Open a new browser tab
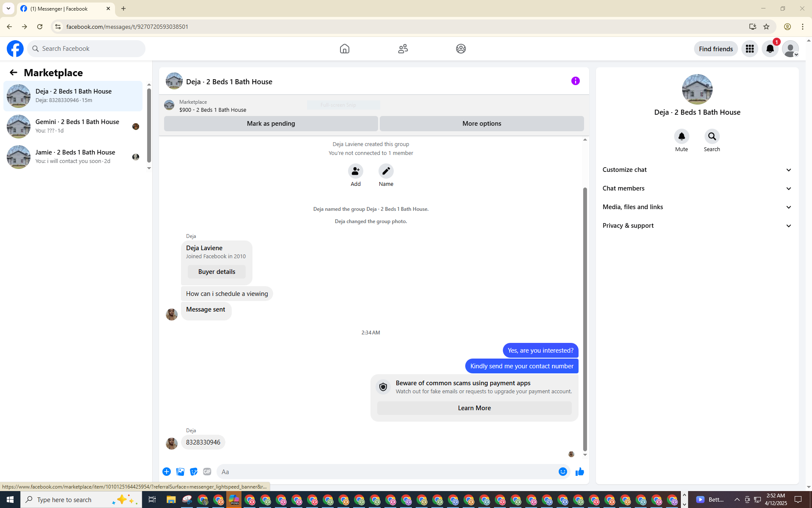Image resolution: width=812 pixels, height=508 pixels. pyautogui.click(x=123, y=8)
